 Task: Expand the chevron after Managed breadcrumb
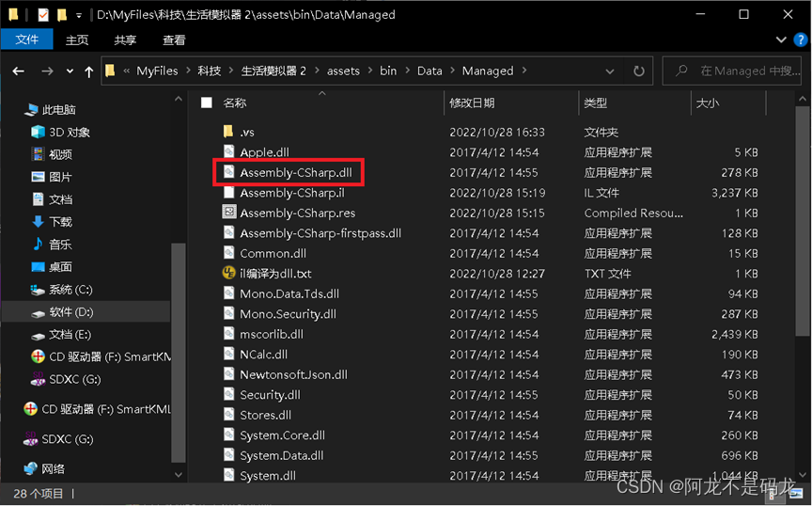click(524, 70)
